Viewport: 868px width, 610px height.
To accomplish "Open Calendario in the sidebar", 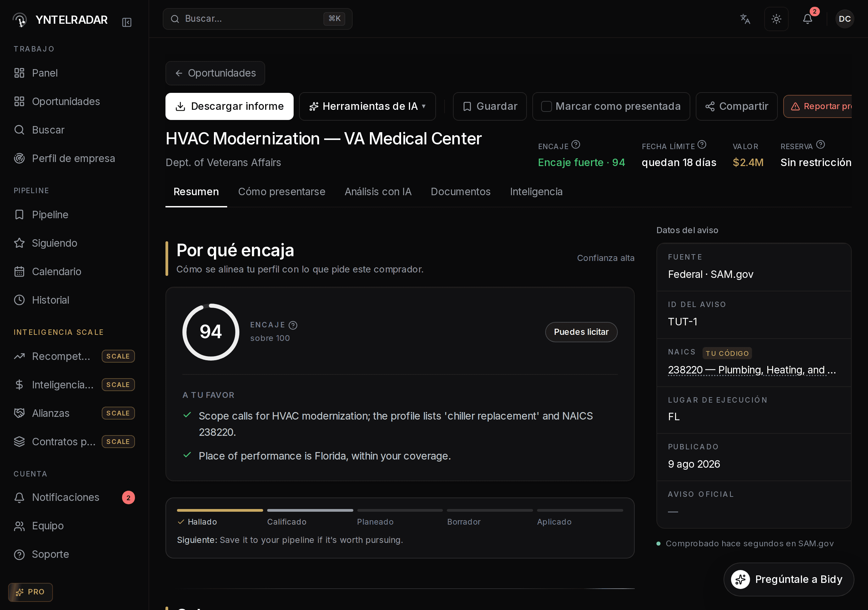I will click(x=75, y=271).
